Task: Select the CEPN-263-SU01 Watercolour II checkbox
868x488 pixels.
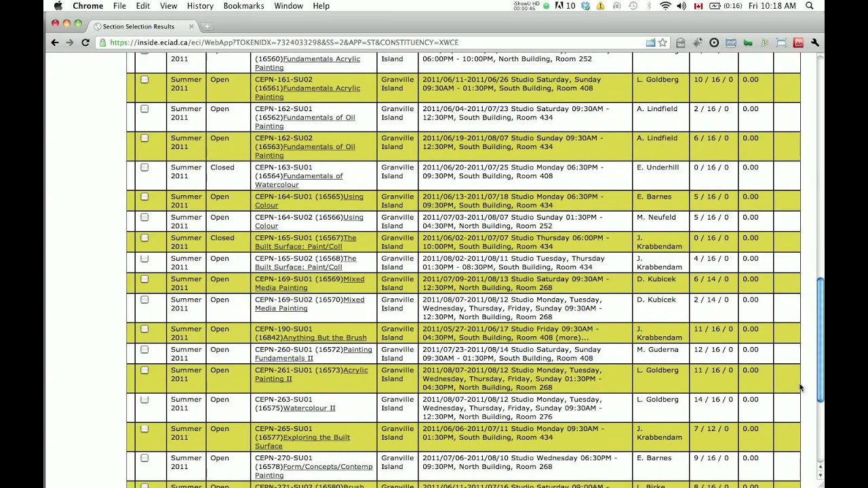Action: point(144,399)
